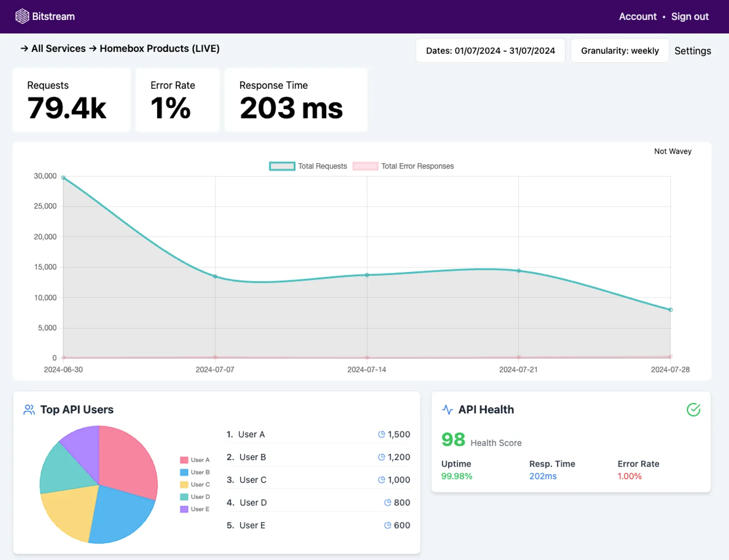Click the Response Time 203 ms card
The image size is (729, 560).
pos(296,100)
